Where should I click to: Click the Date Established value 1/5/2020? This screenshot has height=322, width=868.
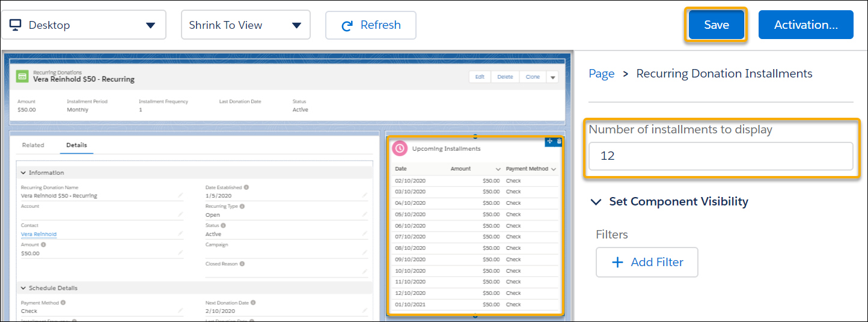click(x=217, y=196)
